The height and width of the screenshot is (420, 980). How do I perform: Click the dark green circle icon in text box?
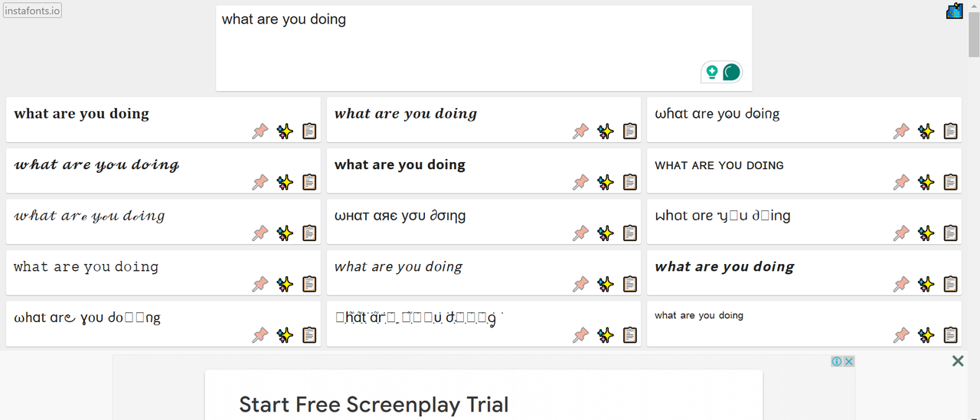point(732,73)
